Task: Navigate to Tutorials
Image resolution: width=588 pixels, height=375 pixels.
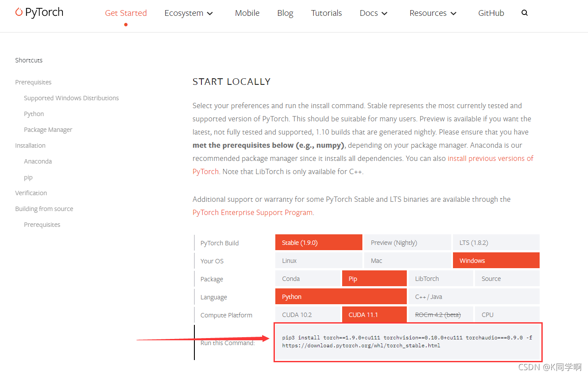Action: point(326,13)
